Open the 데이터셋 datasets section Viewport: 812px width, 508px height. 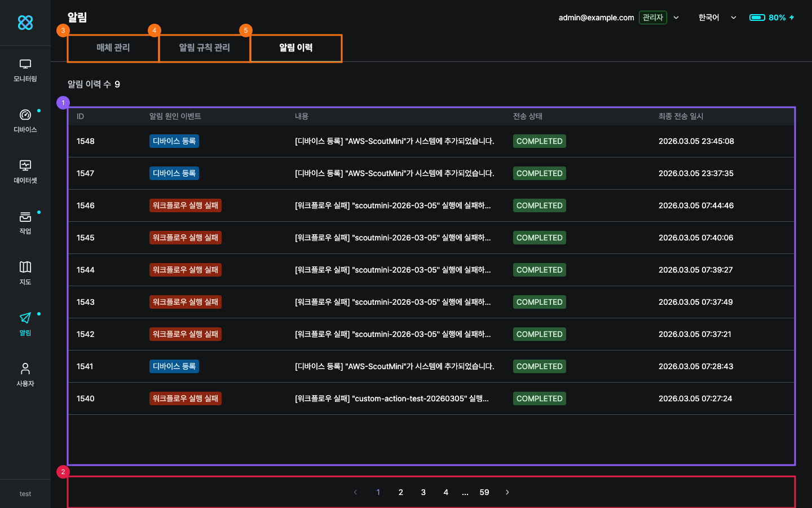(x=25, y=172)
